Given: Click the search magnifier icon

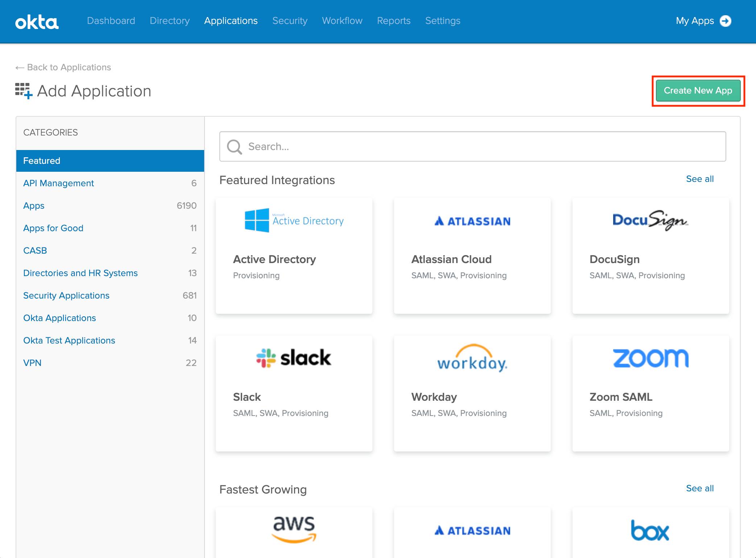Looking at the screenshot, I should point(234,147).
